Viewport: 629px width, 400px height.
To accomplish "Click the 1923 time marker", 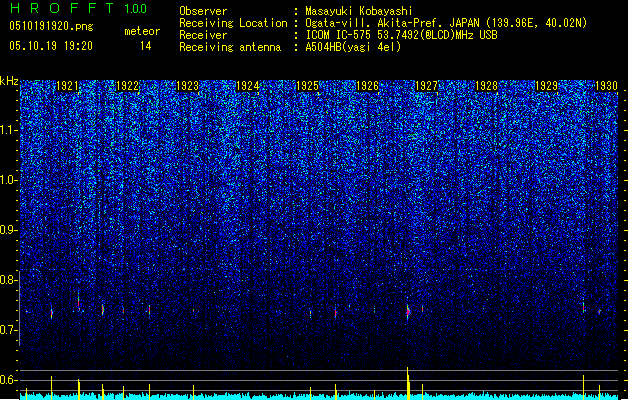I will (x=187, y=86).
